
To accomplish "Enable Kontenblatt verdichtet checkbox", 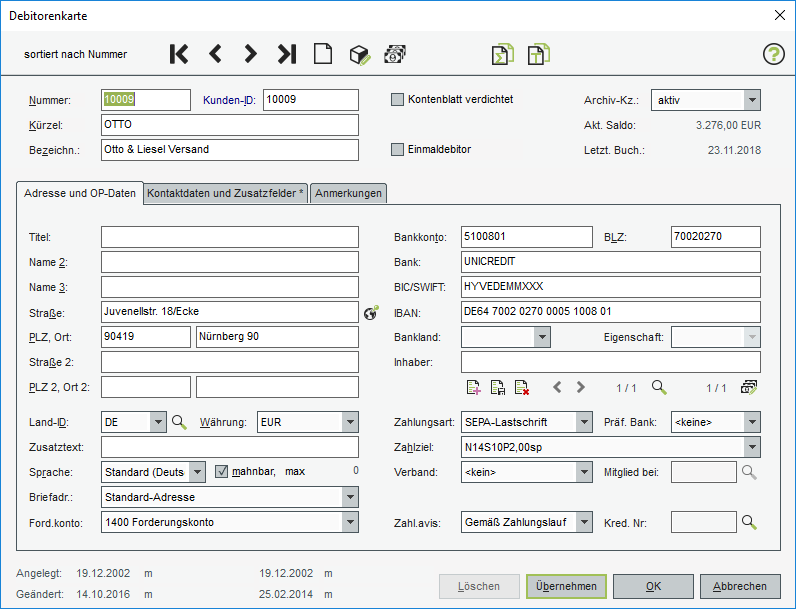I will click(x=397, y=99).
